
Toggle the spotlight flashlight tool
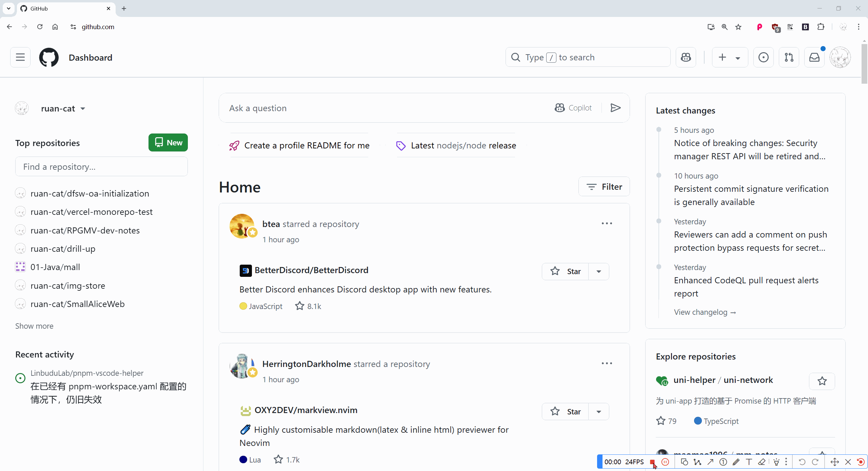776,462
